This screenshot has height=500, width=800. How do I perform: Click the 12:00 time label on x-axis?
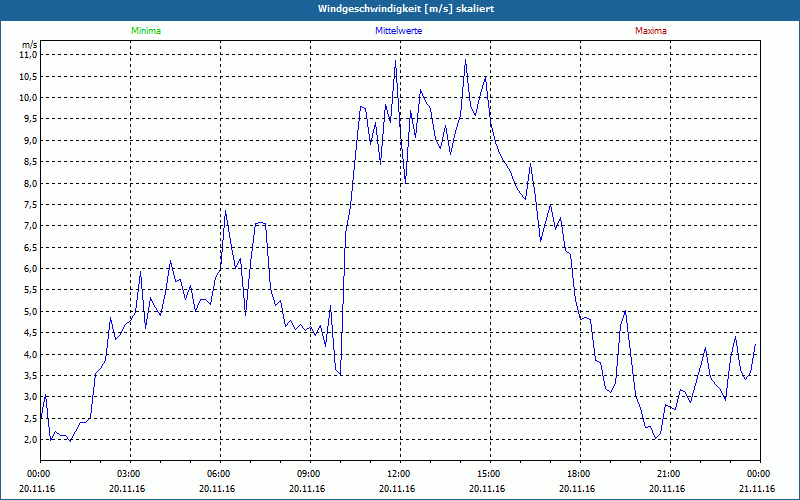[x=400, y=474]
